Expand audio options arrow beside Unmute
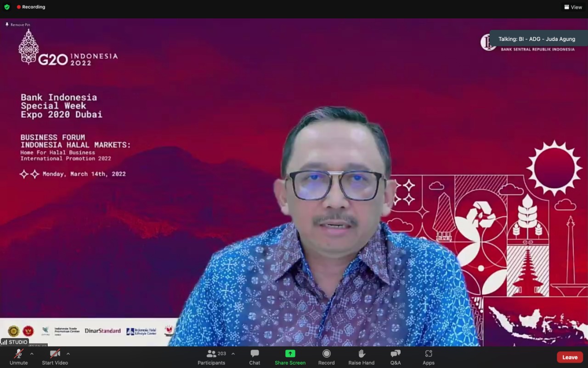588x368 pixels. (32, 354)
